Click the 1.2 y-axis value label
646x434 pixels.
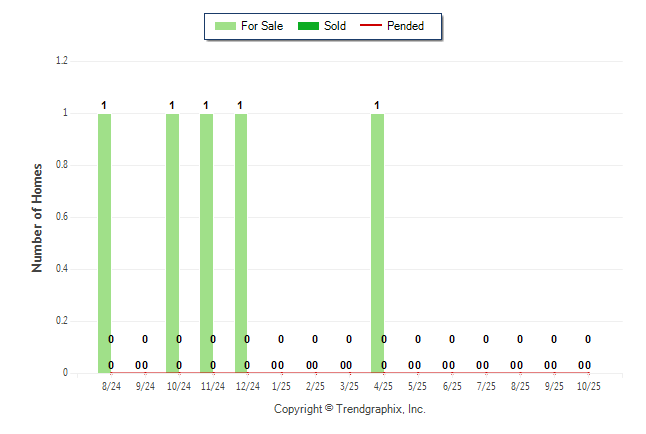pos(61,61)
